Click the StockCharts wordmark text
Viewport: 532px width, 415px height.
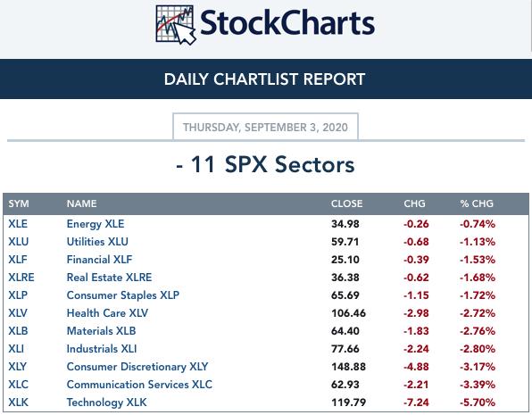pos(287,22)
